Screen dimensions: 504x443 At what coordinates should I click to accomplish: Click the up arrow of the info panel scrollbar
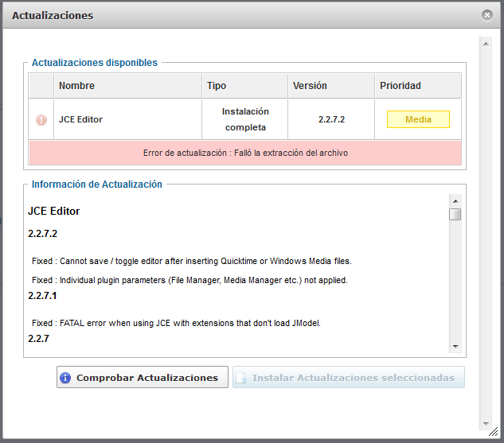(455, 201)
